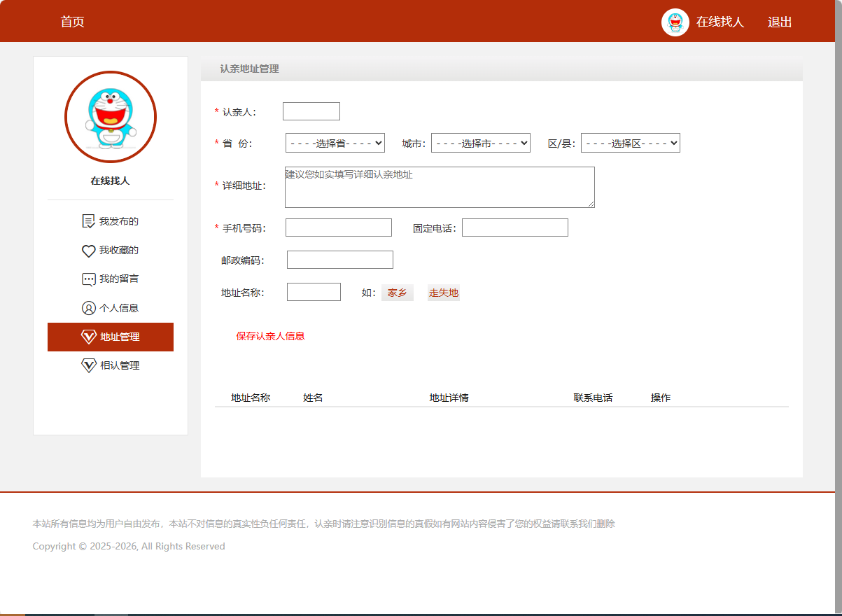Click the 退出 logout link
Image resolution: width=842 pixels, height=616 pixels.
pos(779,22)
